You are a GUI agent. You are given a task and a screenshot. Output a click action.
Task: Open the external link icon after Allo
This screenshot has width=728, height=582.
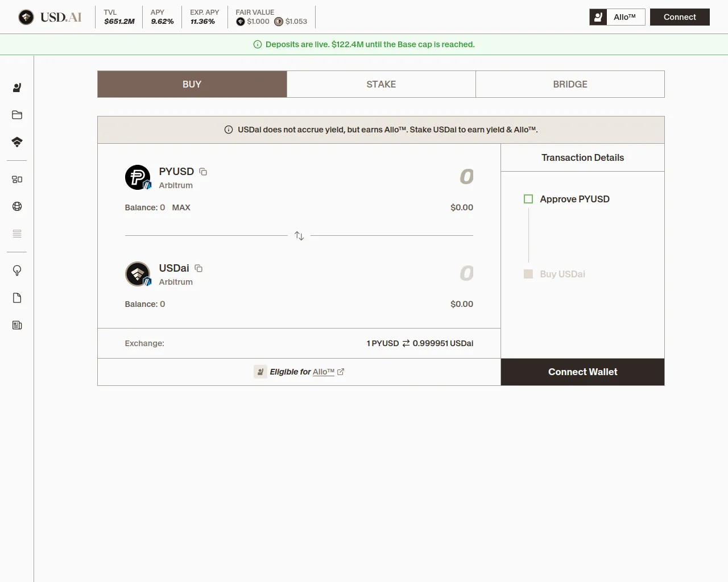point(341,372)
